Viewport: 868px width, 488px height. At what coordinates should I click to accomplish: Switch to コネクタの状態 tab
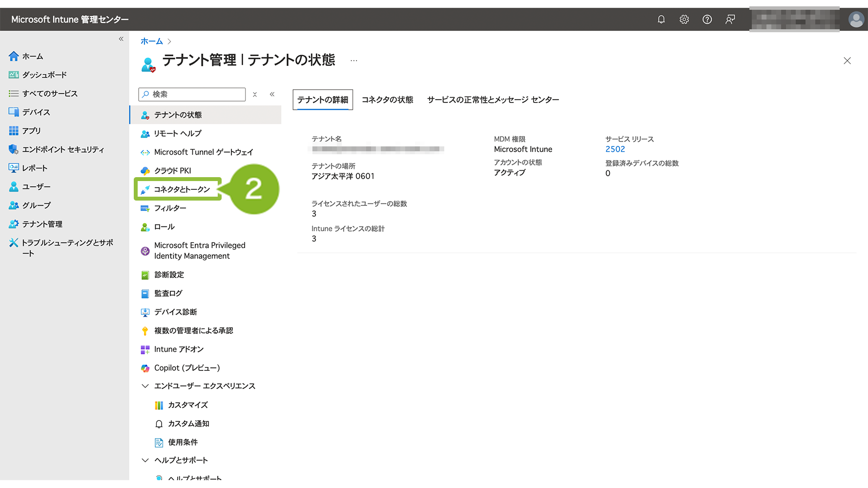click(x=388, y=100)
